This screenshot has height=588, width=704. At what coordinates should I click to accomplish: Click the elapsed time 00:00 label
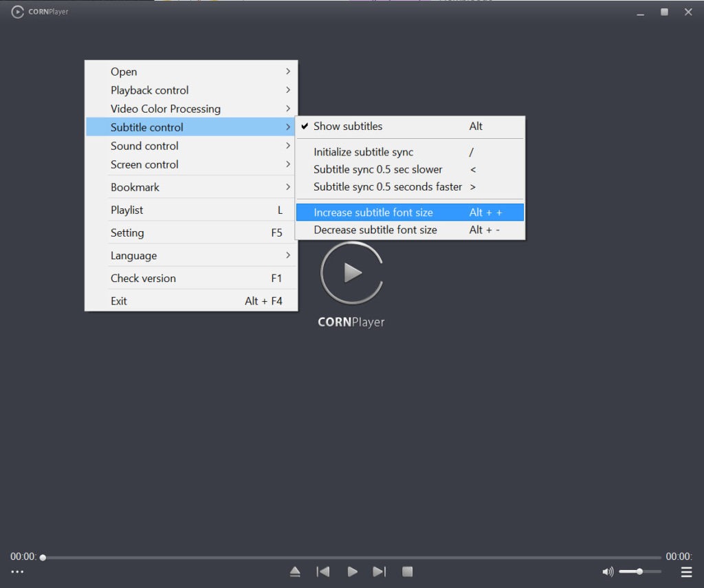tap(23, 556)
